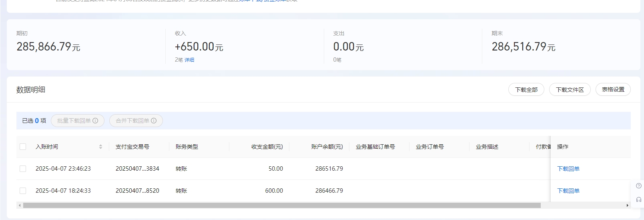Click transaction number 20250407...8520

(x=137, y=191)
